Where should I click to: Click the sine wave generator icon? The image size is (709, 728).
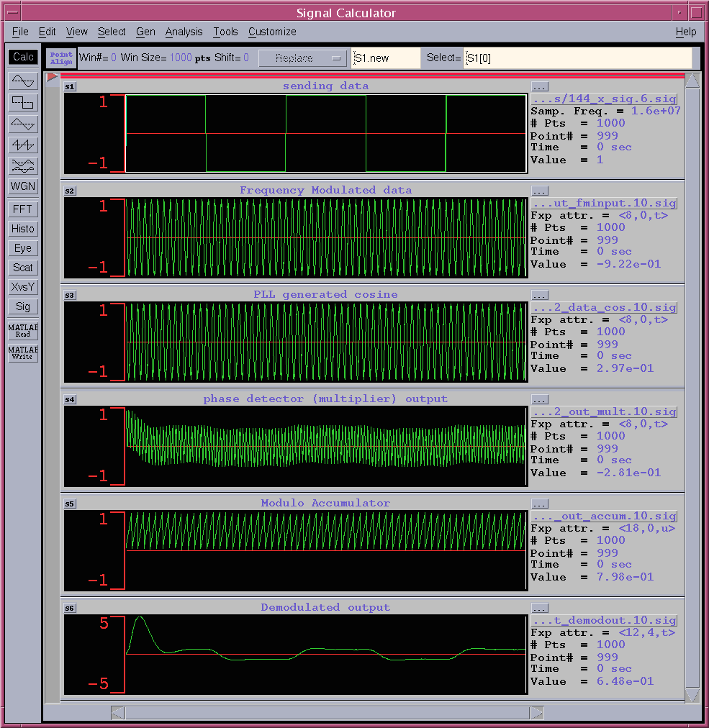pyautogui.click(x=23, y=81)
